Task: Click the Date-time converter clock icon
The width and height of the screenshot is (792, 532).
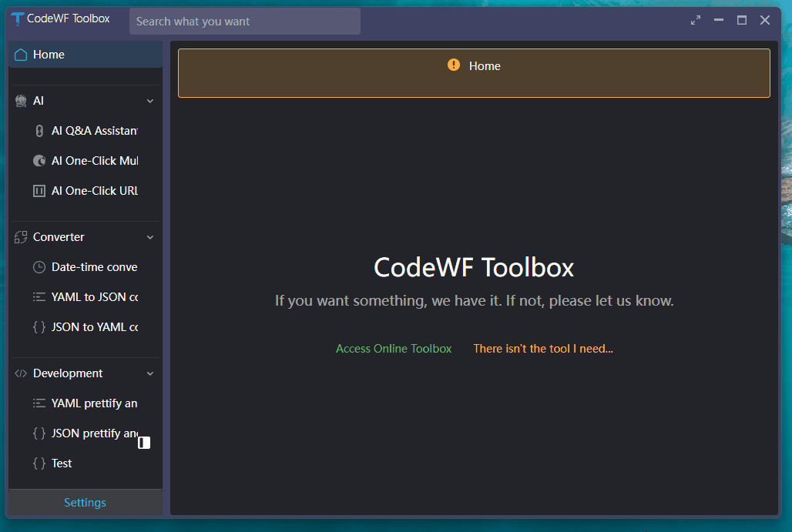Action: (39, 267)
